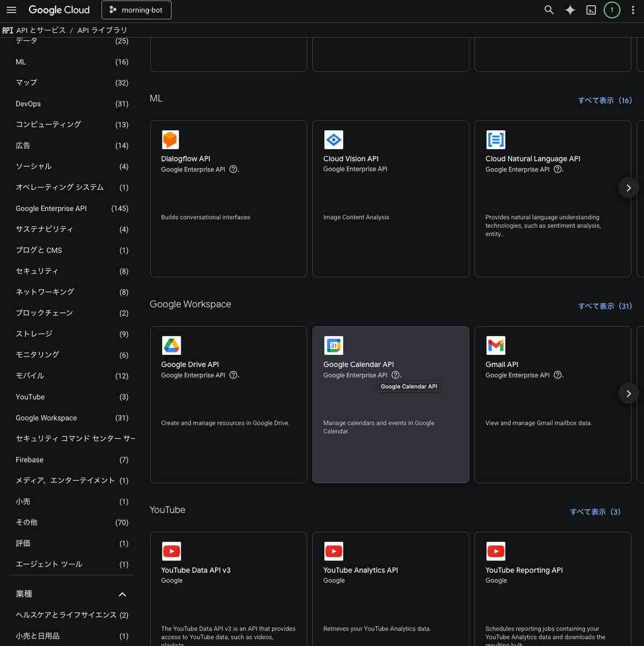Open the YouTube Reporting API card title
Image resolution: width=644 pixels, height=646 pixels.
click(x=524, y=570)
